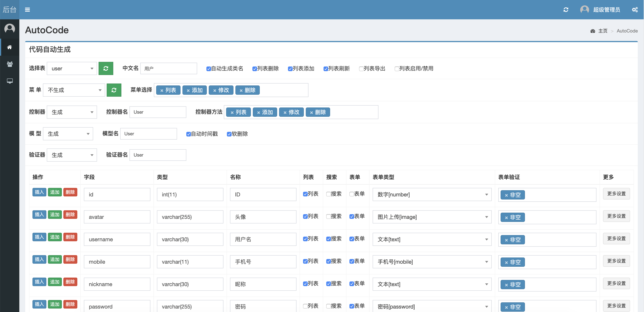Click 中文名 input field containing 用户
This screenshot has width=644, height=312.
[169, 68]
